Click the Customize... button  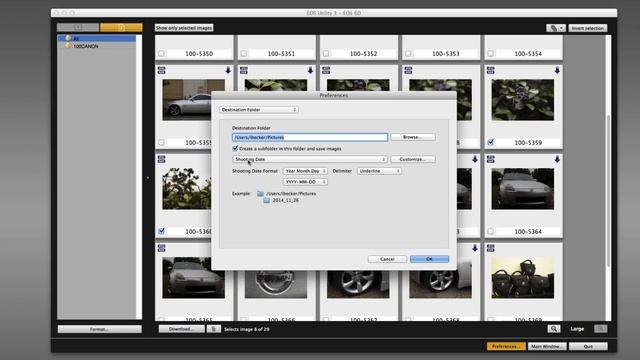(x=413, y=159)
